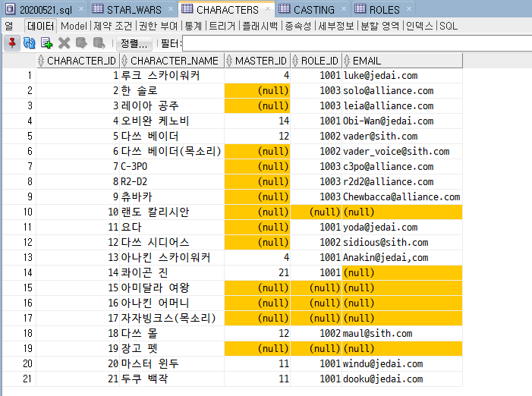Select the email cell Chewbacca@alliance.com

coord(401,196)
